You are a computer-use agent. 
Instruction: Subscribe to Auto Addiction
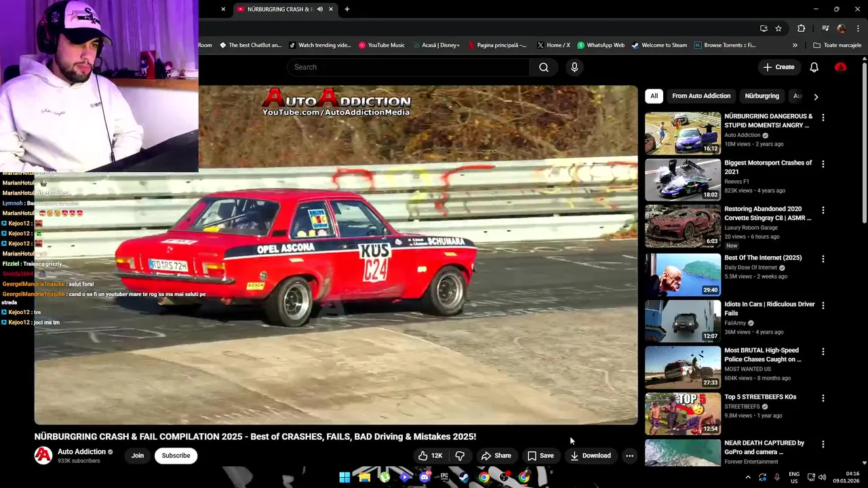176,455
